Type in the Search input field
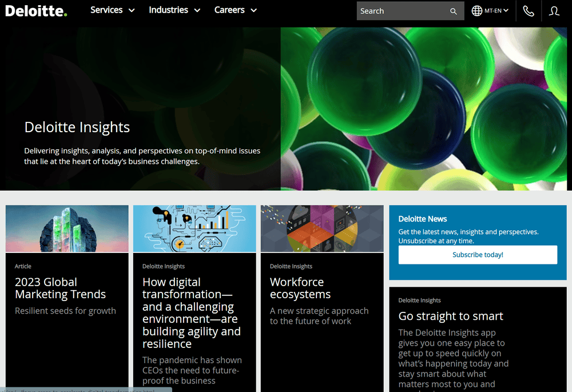The image size is (572, 392). [x=400, y=11]
